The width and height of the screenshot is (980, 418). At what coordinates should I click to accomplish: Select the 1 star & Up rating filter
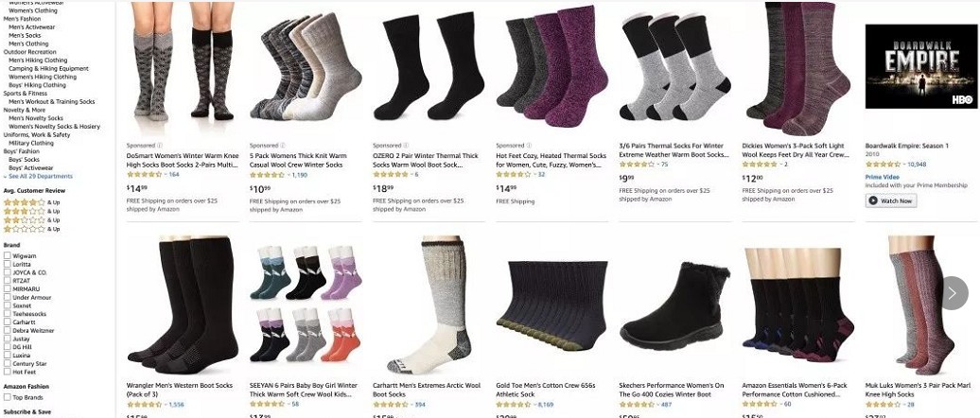(31, 229)
